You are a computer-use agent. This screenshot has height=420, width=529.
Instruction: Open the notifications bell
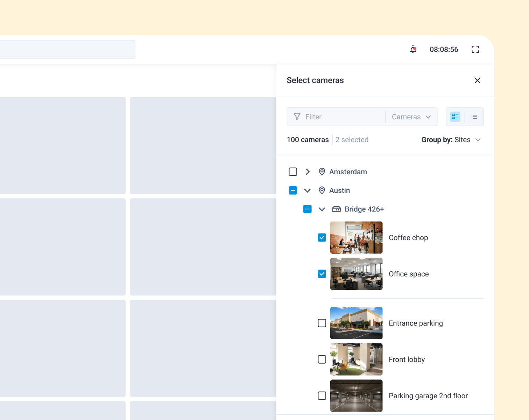[x=413, y=49]
